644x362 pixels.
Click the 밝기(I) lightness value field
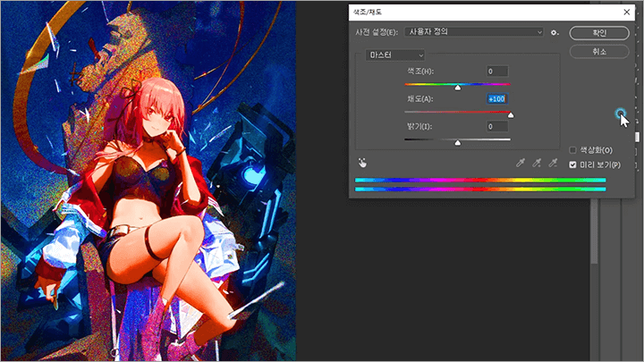(x=497, y=126)
